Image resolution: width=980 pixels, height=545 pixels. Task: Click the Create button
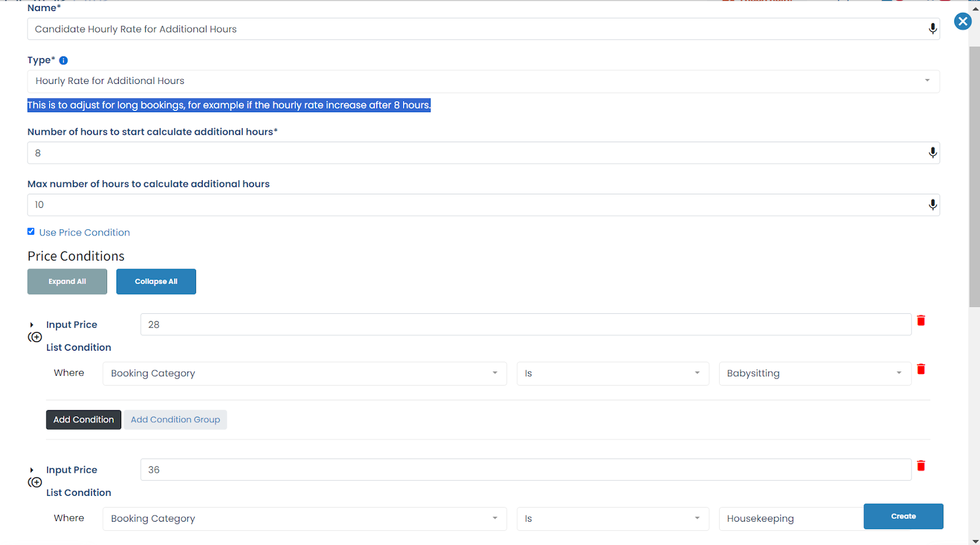click(x=903, y=516)
